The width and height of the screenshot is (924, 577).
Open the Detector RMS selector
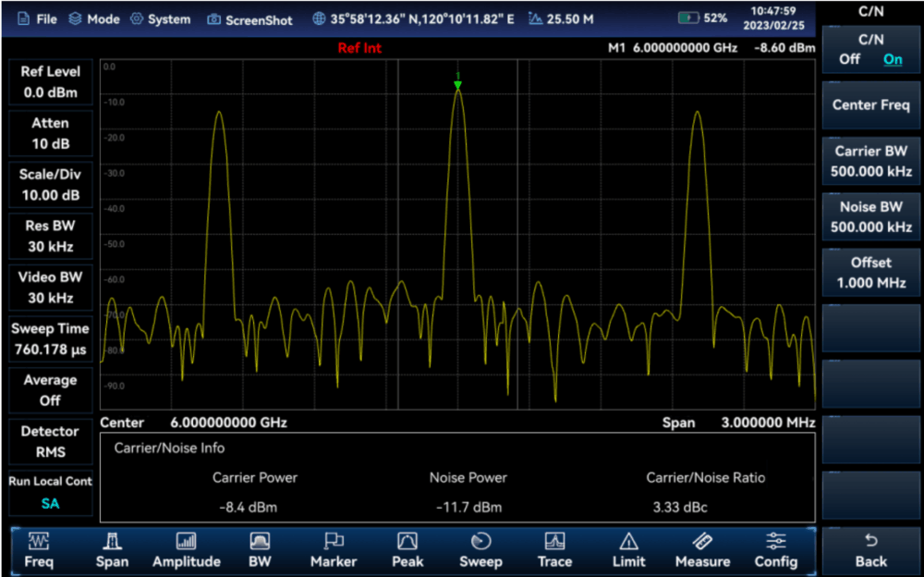point(50,442)
